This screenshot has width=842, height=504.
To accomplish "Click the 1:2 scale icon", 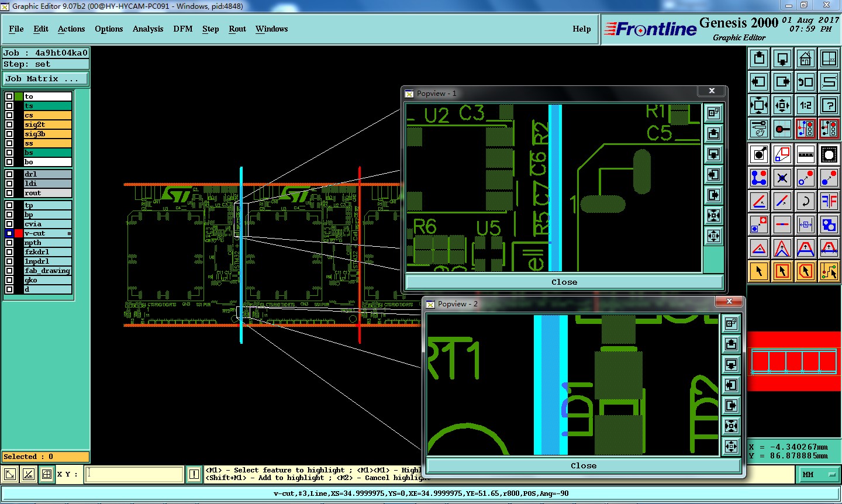I will click(806, 105).
